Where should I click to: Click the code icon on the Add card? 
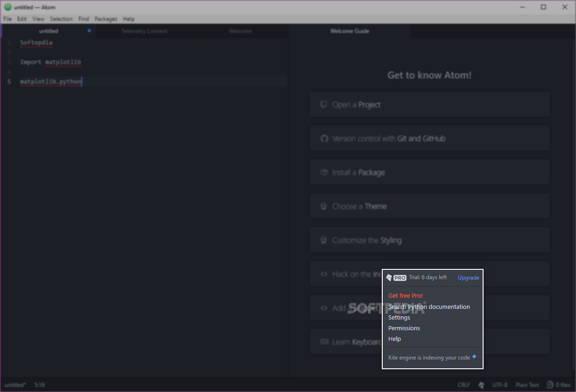coord(324,308)
